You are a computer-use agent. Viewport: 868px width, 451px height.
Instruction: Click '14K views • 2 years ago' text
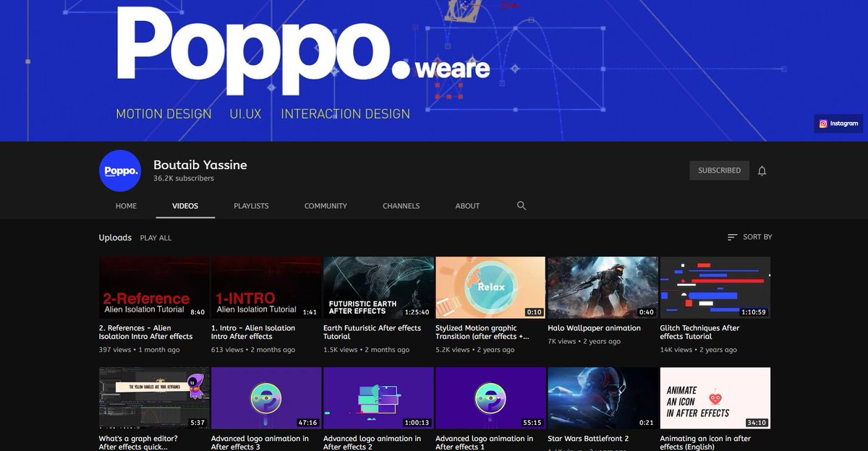coord(699,350)
